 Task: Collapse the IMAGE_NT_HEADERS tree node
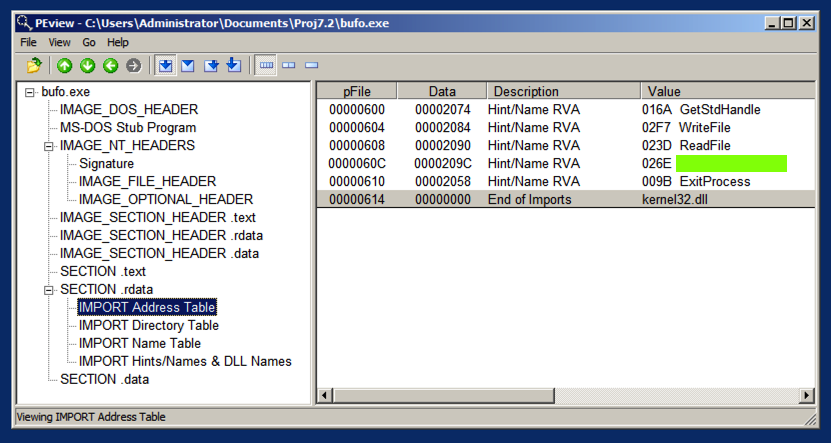pyautogui.click(x=49, y=146)
